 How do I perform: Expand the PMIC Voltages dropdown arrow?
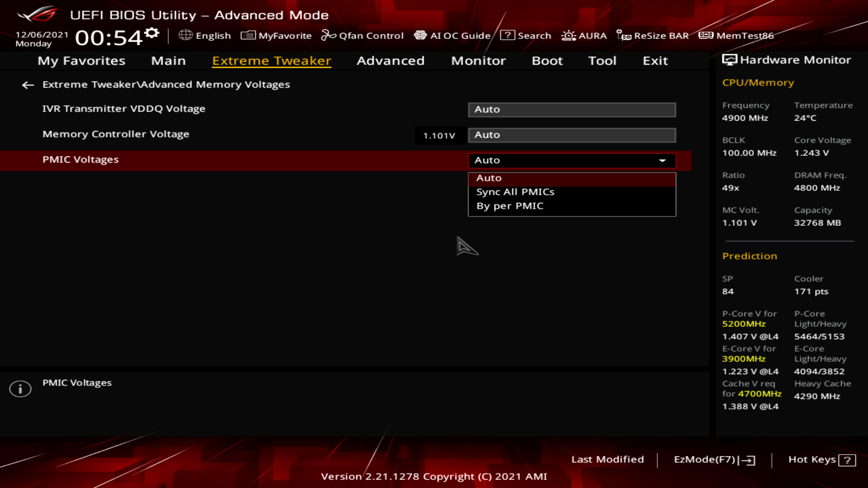point(662,160)
